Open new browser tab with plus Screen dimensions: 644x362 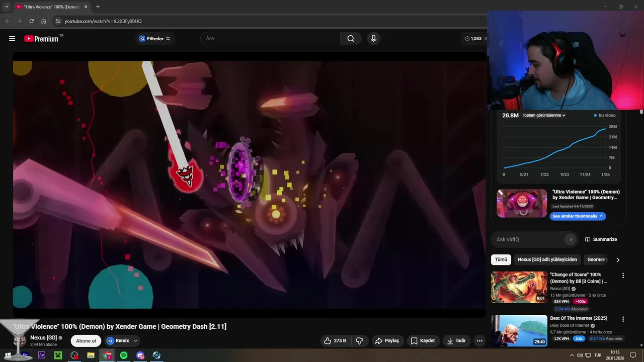coord(98,7)
